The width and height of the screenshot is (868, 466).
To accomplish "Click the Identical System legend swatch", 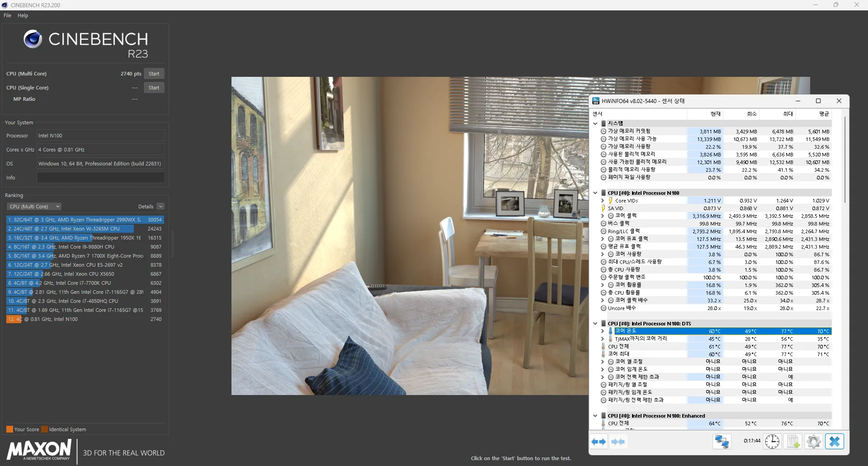I will (x=44, y=429).
